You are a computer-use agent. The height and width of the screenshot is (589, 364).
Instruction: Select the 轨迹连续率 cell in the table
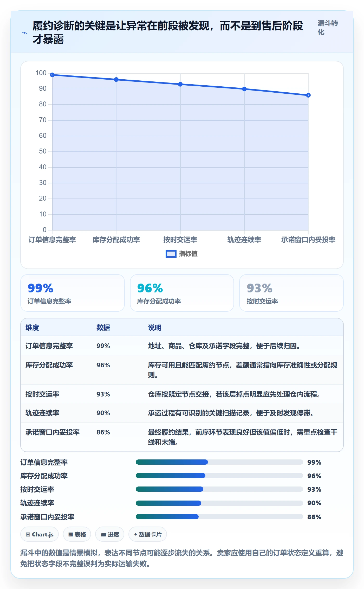(x=42, y=413)
